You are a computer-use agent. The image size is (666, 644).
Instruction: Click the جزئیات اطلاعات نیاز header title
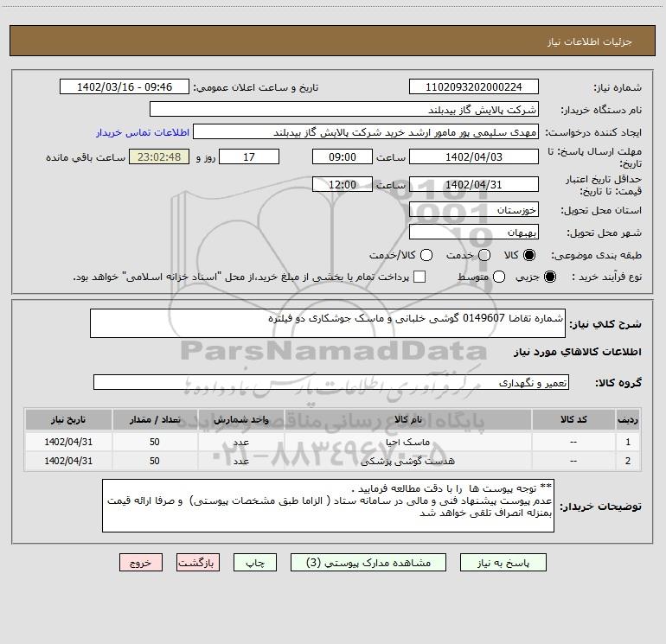[590, 41]
